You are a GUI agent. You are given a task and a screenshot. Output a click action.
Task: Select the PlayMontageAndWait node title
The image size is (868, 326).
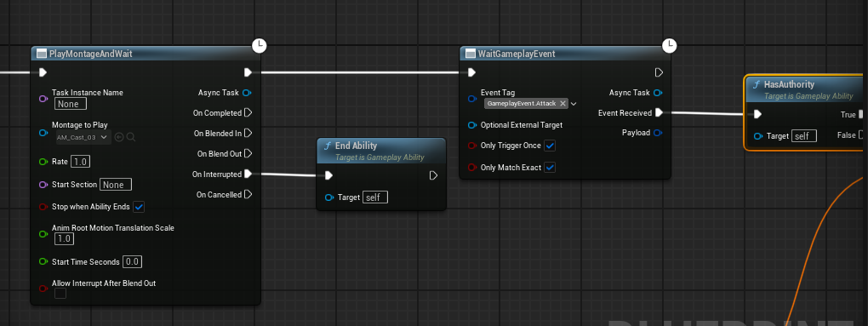(x=91, y=54)
